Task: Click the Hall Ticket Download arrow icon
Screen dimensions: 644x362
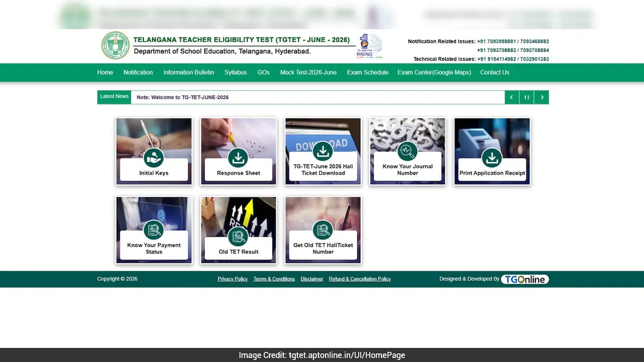Action: pos(323,151)
